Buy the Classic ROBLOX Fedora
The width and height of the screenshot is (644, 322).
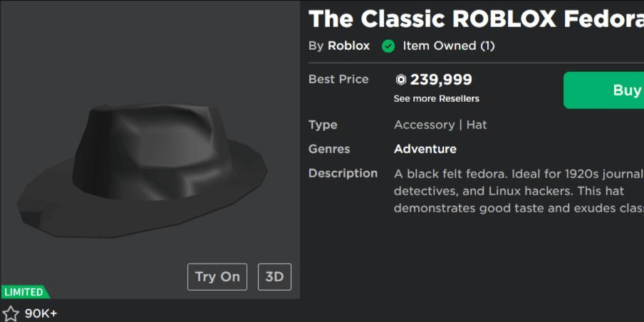pos(604,90)
